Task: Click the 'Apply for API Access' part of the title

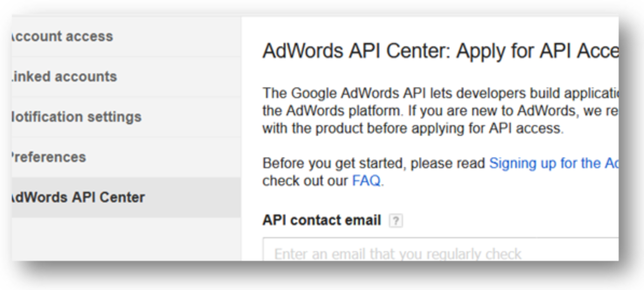Action: [537, 51]
